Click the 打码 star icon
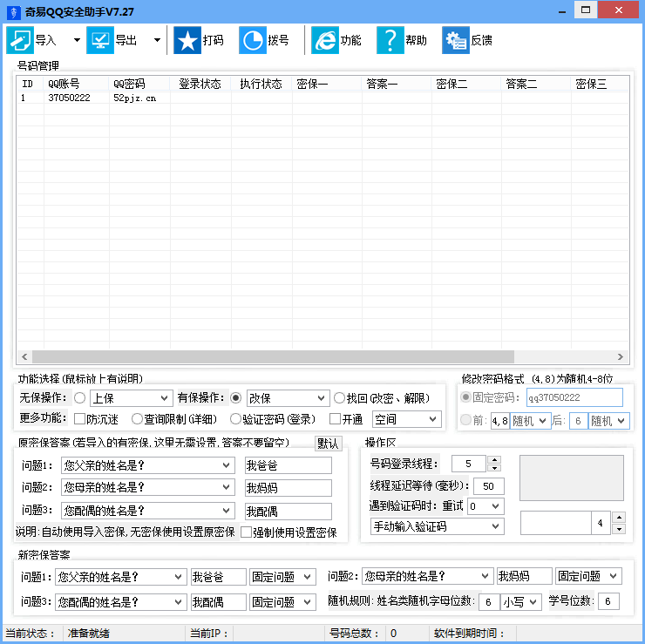 187,40
